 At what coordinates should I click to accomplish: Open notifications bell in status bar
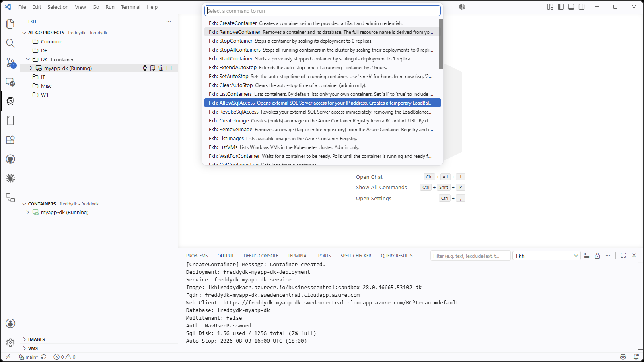[636, 357]
